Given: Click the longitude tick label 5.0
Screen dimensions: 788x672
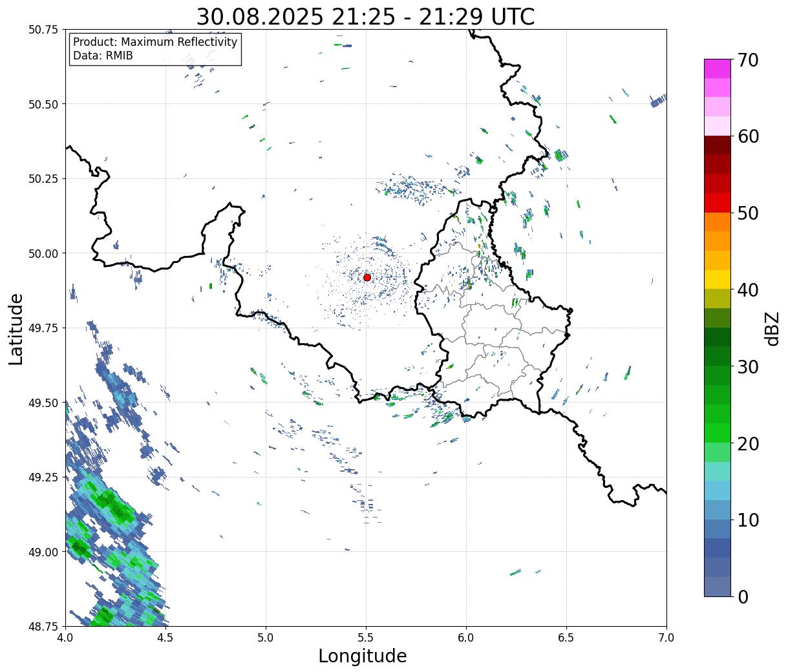Looking at the screenshot, I should [266, 638].
